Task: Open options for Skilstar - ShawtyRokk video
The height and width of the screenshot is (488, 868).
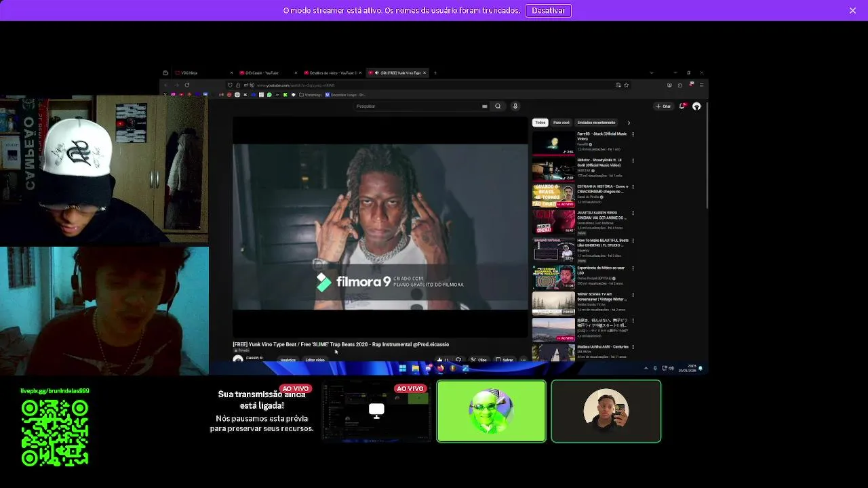Action: coord(633,161)
